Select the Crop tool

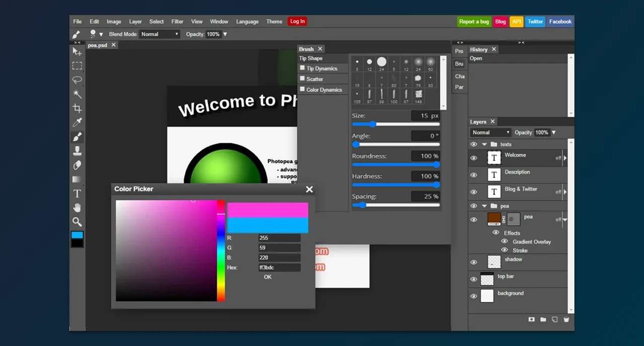coord(77,108)
